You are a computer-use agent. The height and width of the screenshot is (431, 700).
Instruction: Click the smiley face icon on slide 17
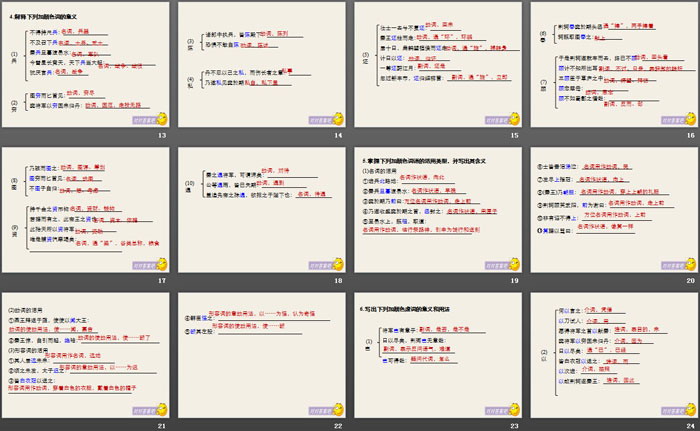[x=162, y=264]
